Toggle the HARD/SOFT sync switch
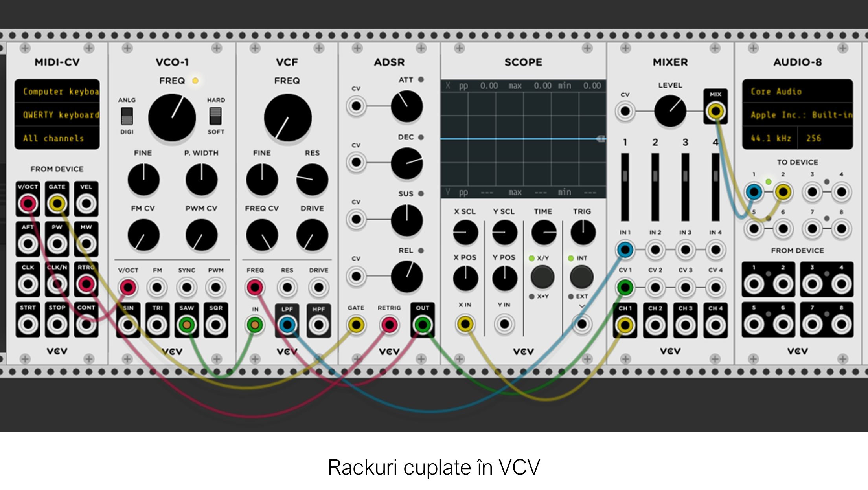 (215, 116)
